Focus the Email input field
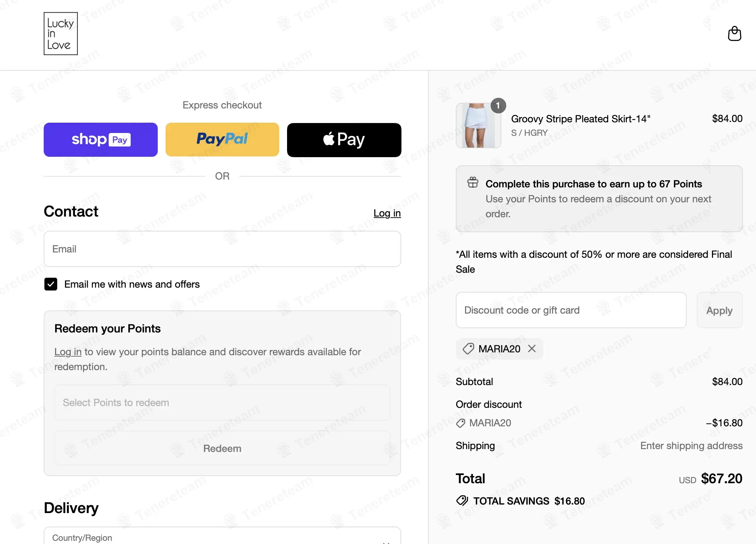The height and width of the screenshot is (544, 756). (222, 249)
